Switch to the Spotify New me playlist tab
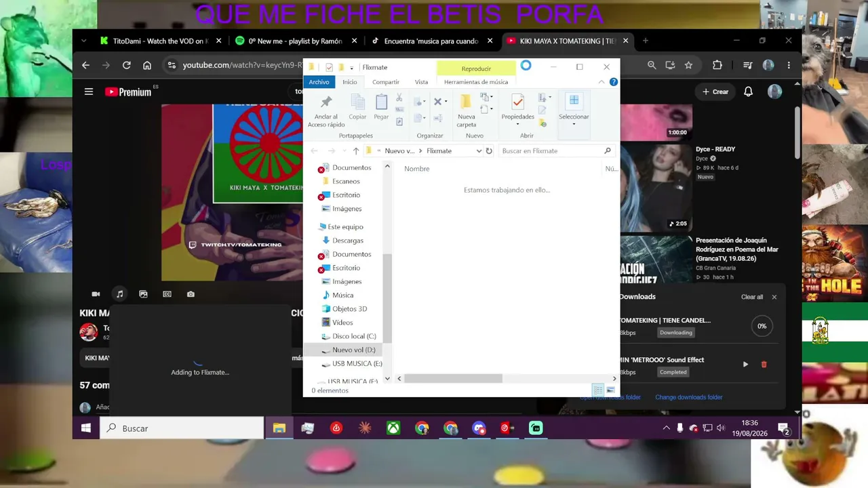 pyautogui.click(x=295, y=41)
